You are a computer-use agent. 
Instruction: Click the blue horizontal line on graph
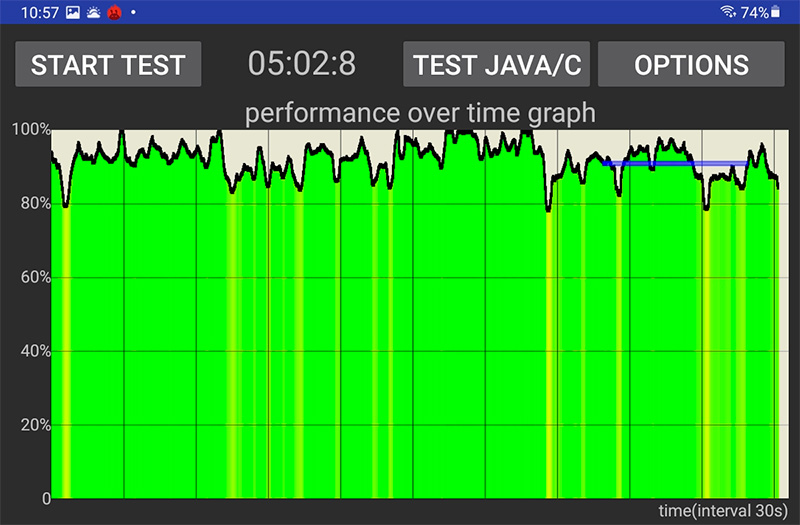pos(675,163)
